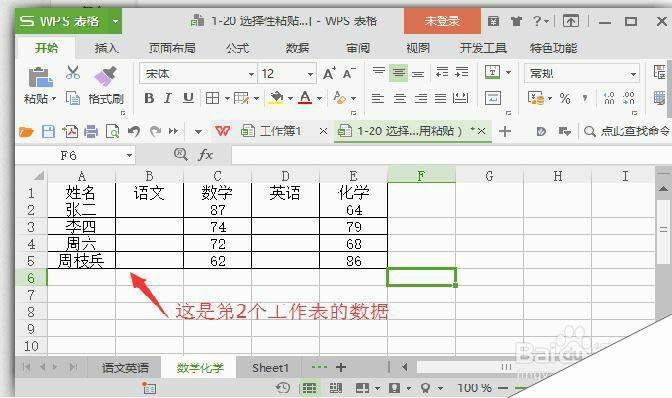Click the justify alignment icon
The height and width of the screenshot is (398, 672).
[x=441, y=99]
